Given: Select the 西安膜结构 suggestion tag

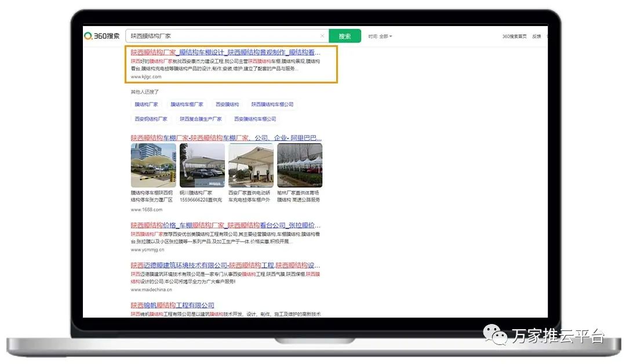Looking at the screenshot, I should pyautogui.click(x=227, y=105).
